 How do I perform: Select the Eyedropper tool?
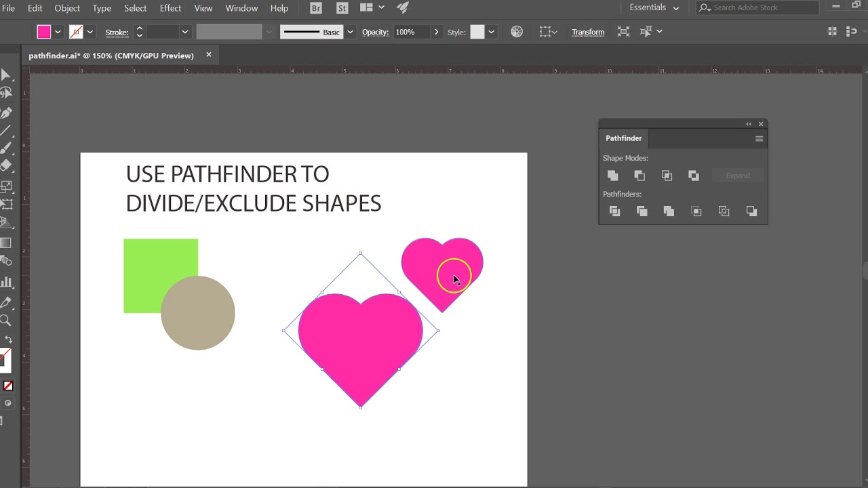[5, 302]
